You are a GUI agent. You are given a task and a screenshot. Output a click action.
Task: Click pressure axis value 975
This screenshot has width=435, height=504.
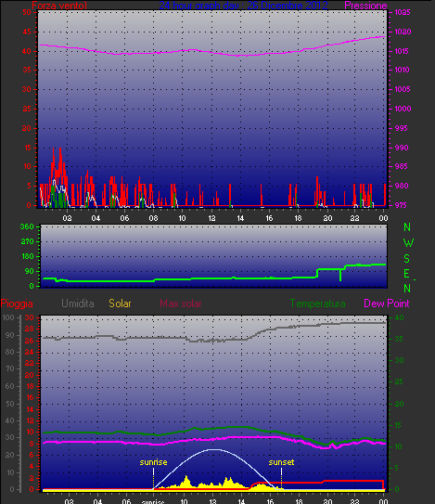402,205
